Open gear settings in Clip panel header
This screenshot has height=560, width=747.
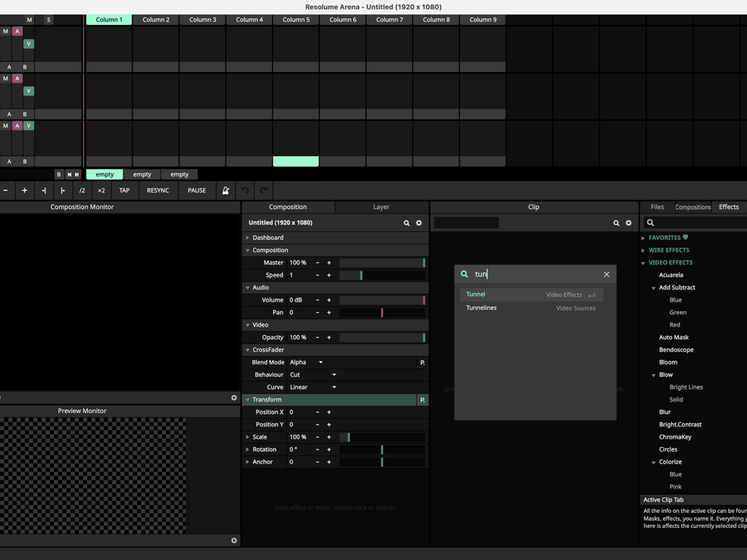[x=629, y=223]
